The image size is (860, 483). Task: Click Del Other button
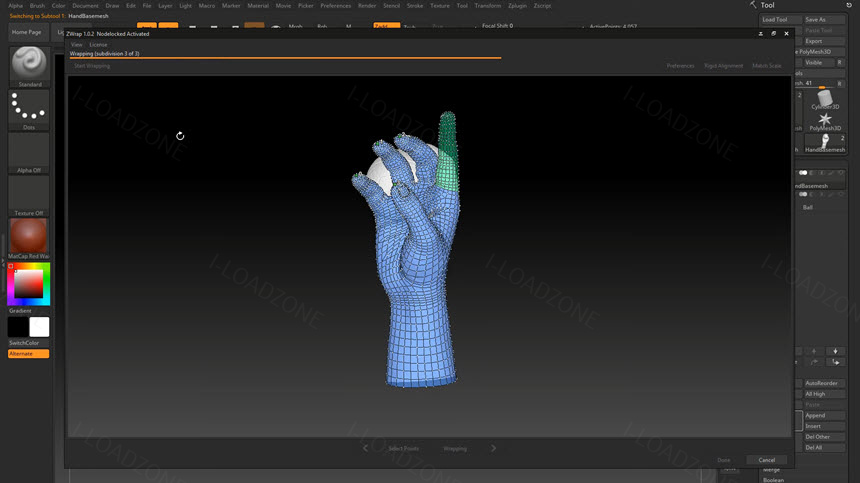pyautogui.click(x=824, y=437)
